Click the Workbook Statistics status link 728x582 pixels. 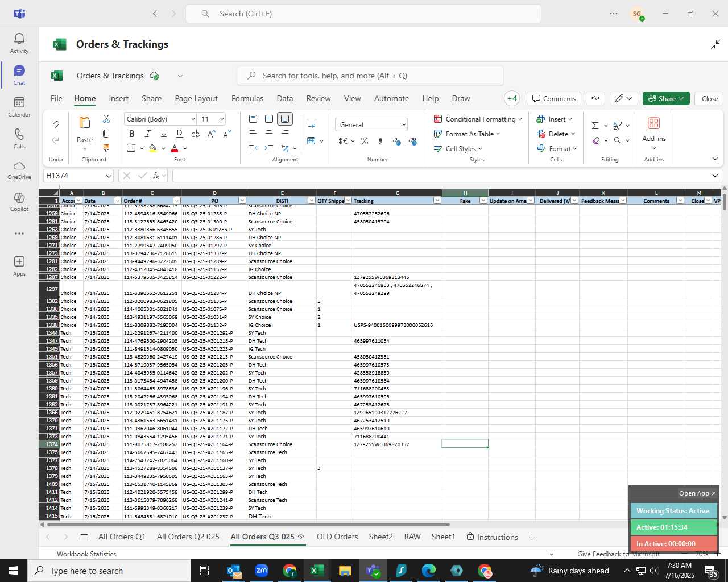pos(86,554)
